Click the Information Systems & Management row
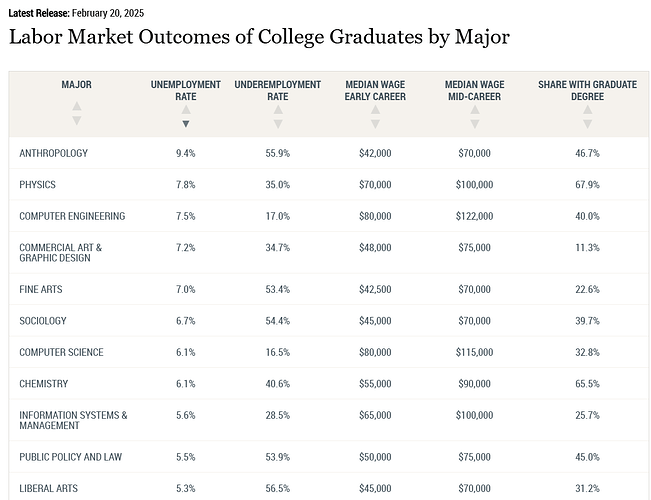 [x=73, y=420]
